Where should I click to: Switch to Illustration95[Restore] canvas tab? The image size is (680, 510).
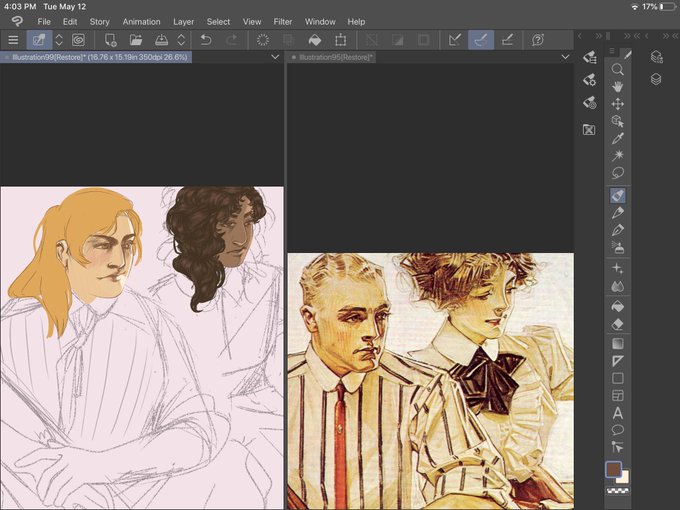(332, 57)
